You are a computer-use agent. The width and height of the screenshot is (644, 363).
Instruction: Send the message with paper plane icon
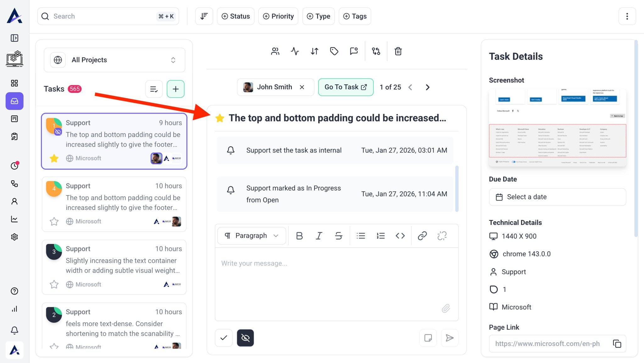point(450,338)
